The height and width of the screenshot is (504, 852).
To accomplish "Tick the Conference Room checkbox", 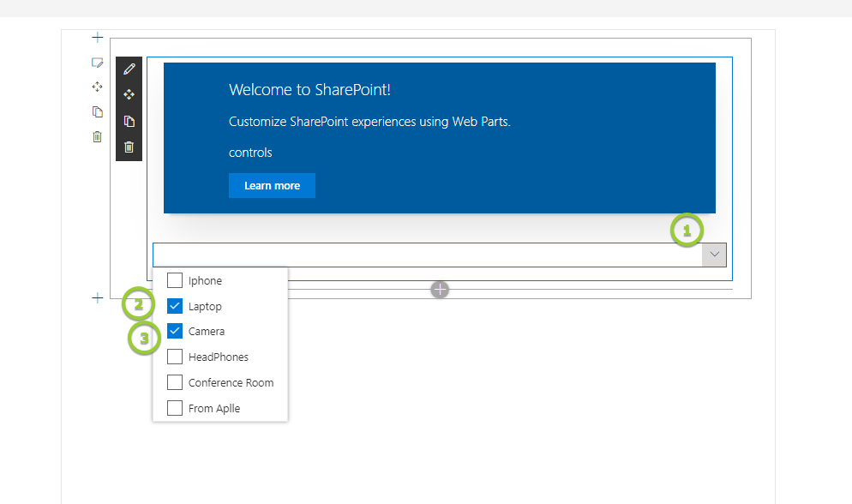I will [x=175, y=382].
